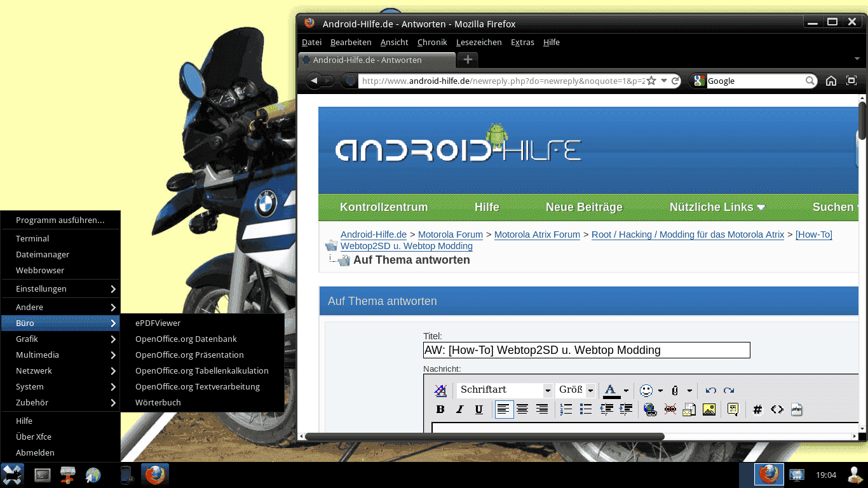Open the Lesezeichen menu
This screenshot has height=488, width=868.
pyautogui.click(x=479, y=42)
